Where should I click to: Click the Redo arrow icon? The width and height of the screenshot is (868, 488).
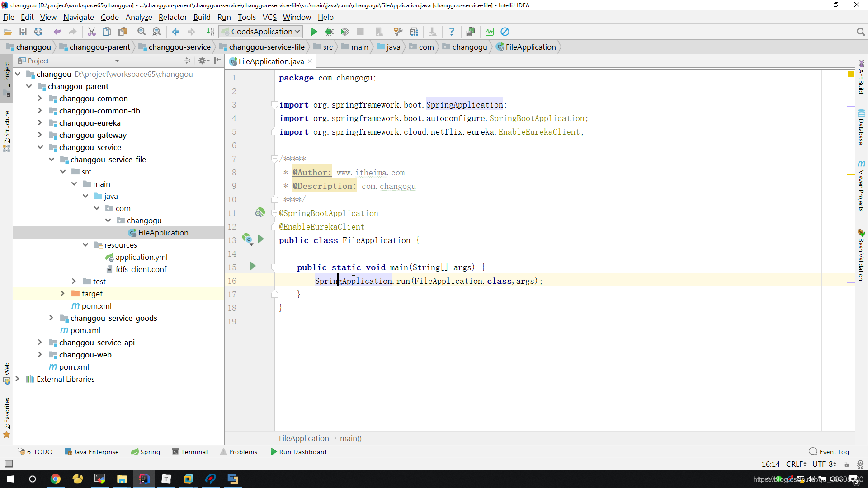pos(72,32)
